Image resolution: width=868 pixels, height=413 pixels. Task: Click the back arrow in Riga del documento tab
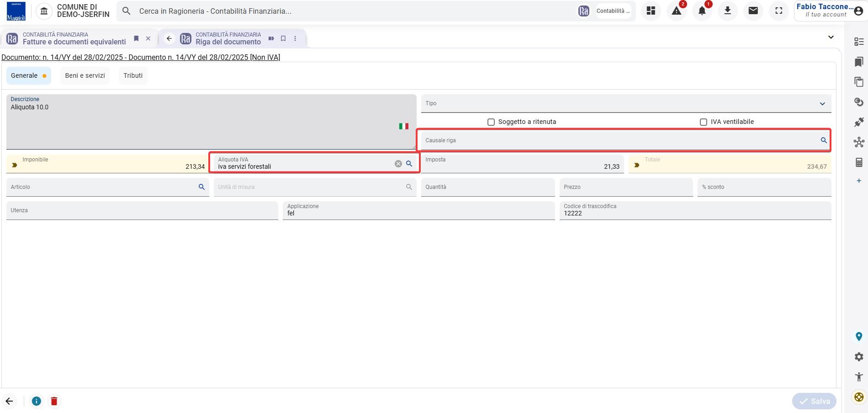click(169, 38)
